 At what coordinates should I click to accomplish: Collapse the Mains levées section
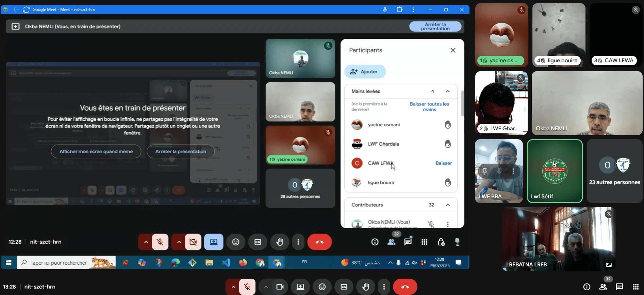point(448,91)
